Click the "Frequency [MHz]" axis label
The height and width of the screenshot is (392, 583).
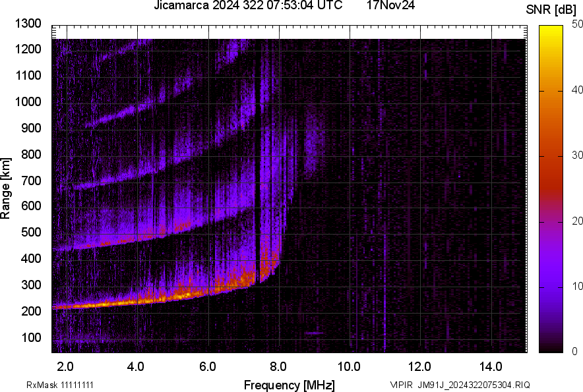[x=290, y=385]
